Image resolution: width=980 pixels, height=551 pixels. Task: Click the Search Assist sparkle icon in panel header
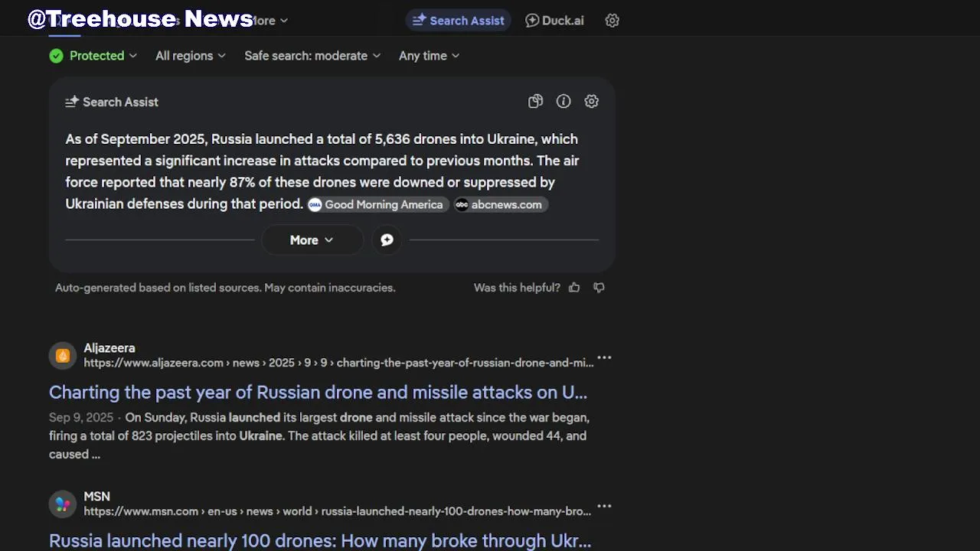click(x=72, y=102)
